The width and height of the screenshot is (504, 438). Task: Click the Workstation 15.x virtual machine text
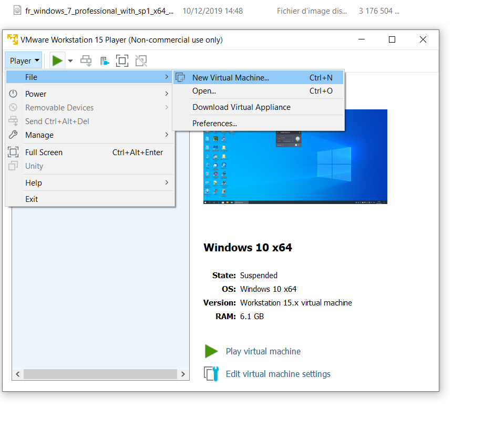click(296, 303)
